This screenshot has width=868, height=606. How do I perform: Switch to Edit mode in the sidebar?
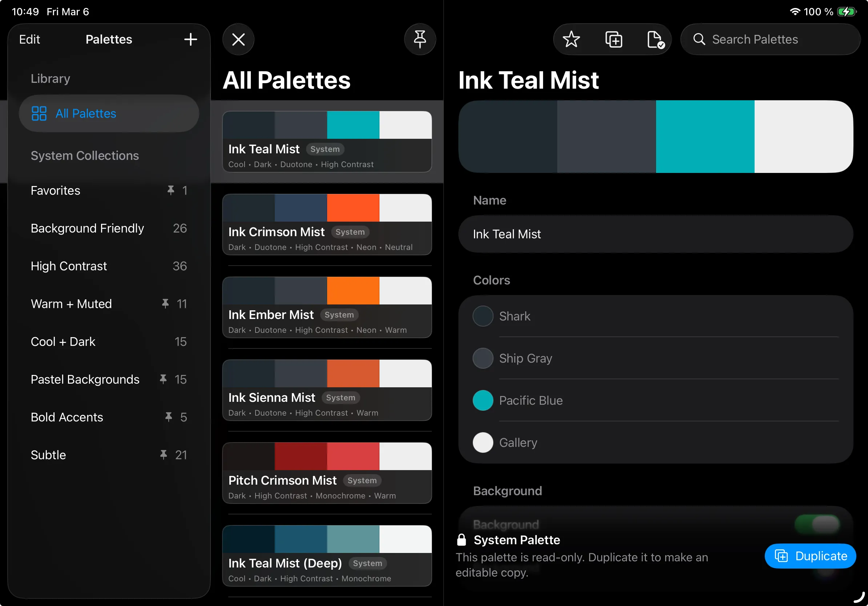tap(29, 39)
